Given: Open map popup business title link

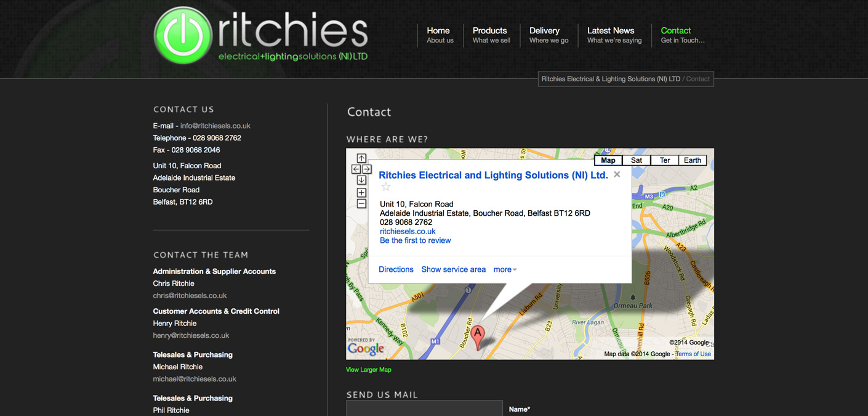Looking at the screenshot, I should [493, 175].
